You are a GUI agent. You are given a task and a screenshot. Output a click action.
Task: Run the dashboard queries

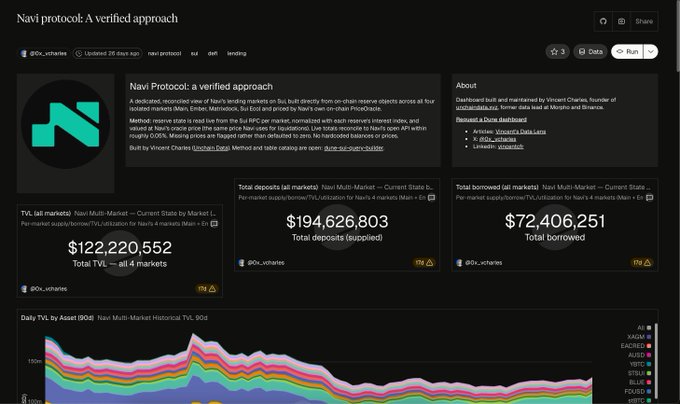[x=627, y=52]
